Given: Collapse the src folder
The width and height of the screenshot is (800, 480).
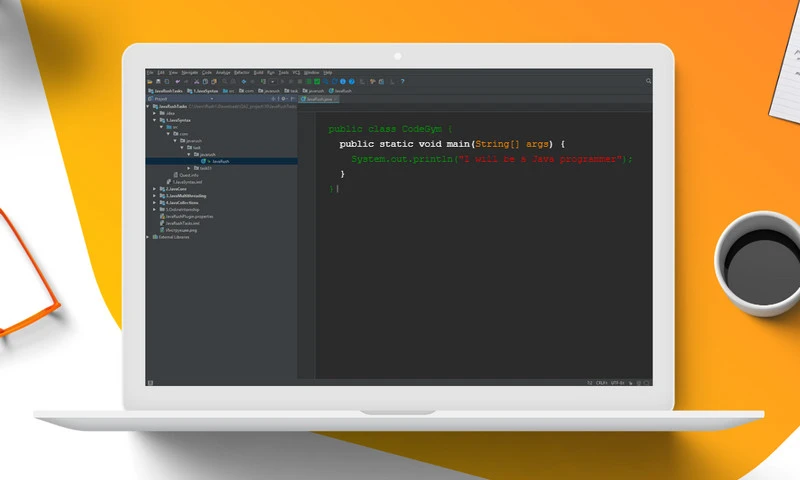Looking at the screenshot, I should click(161, 127).
